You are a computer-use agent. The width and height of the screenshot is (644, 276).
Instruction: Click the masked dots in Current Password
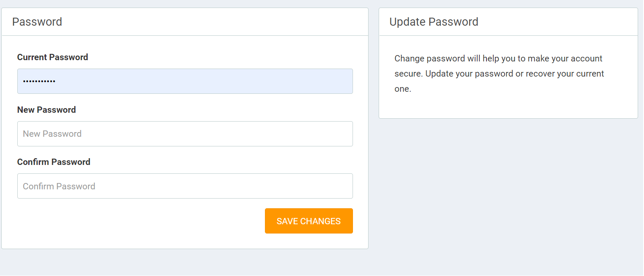pos(39,81)
